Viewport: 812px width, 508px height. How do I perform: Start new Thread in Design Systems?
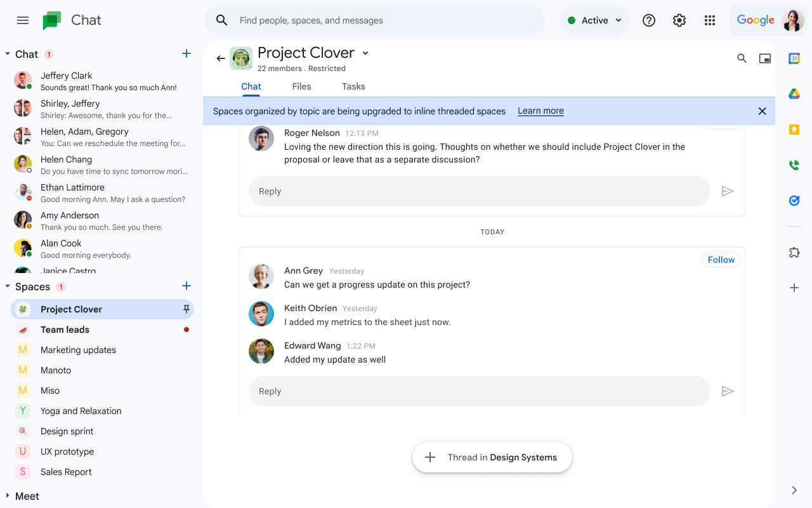492,457
